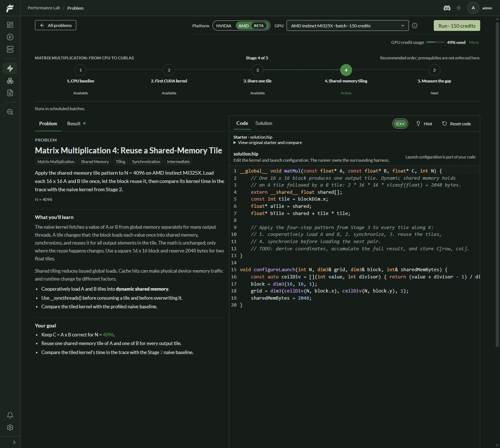
Task: Go back to All problems
Action: tap(56, 25)
